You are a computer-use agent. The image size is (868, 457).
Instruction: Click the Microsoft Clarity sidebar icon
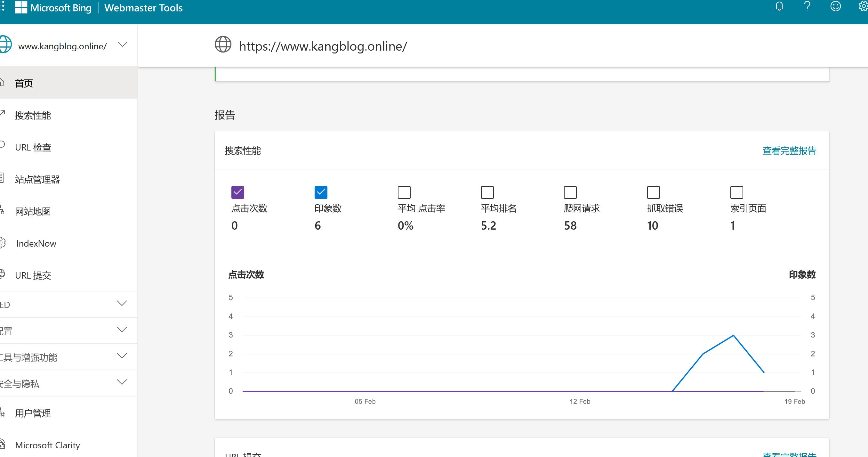(2, 444)
